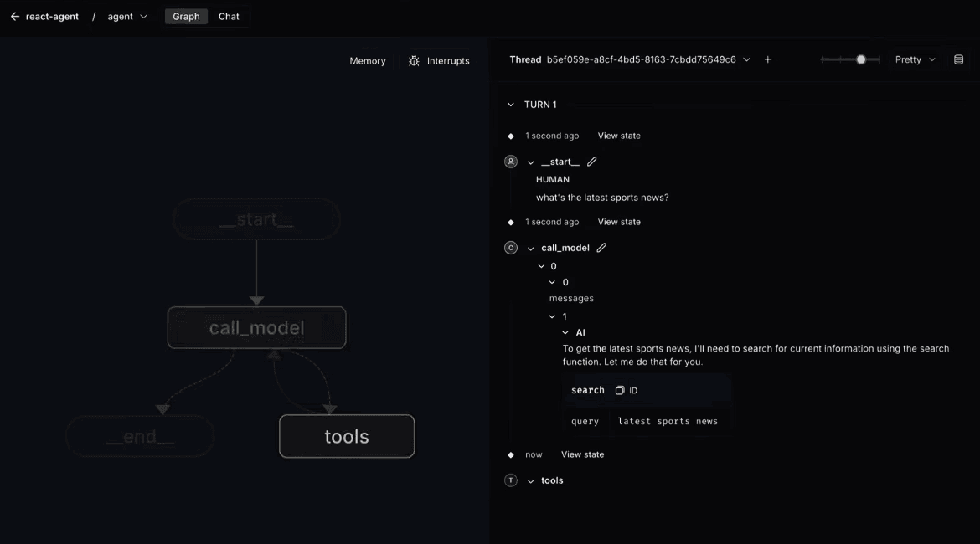Open the database stack icon
The width and height of the screenshot is (980, 544).
click(x=958, y=59)
